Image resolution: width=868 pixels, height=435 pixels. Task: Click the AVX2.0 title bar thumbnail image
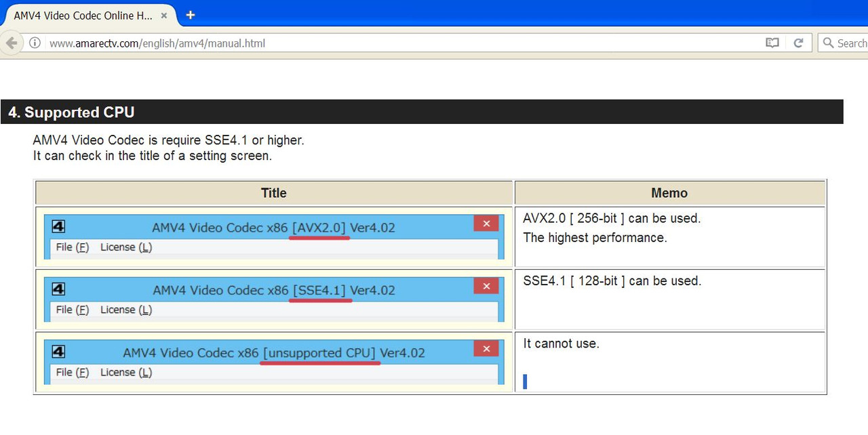(274, 236)
